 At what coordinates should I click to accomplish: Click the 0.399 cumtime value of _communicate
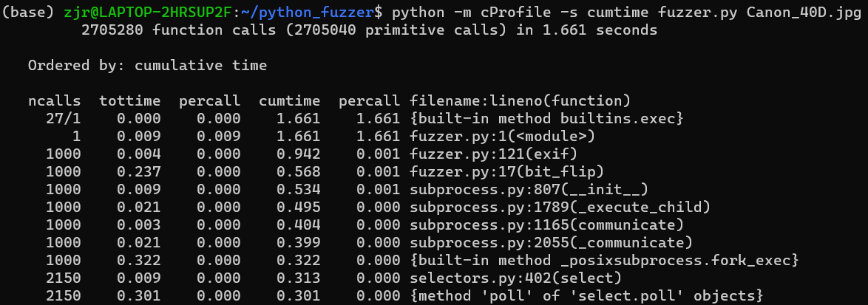point(299,242)
